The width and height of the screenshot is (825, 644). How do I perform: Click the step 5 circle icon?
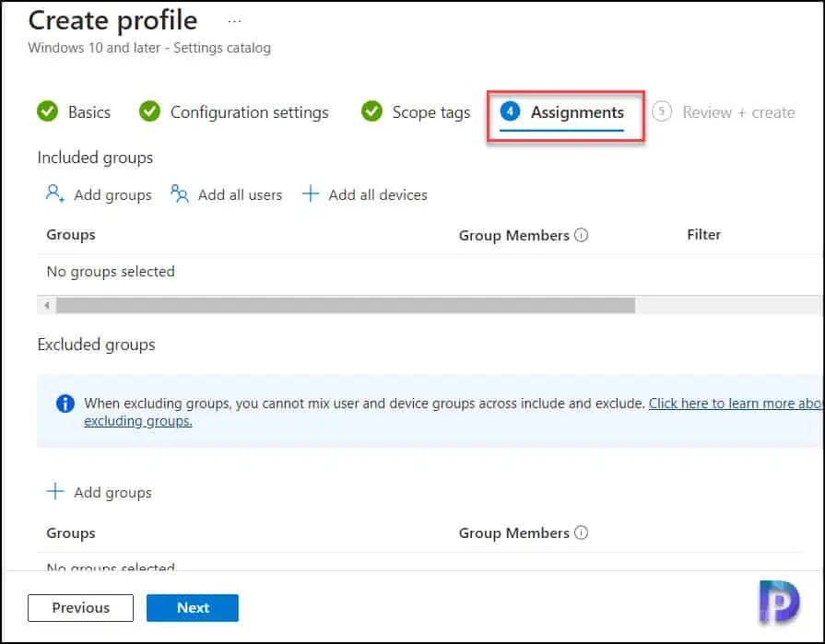point(661,111)
